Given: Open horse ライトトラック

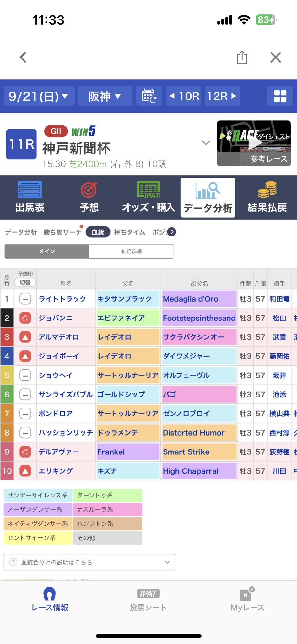Looking at the screenshot, I should pos(62,299).
